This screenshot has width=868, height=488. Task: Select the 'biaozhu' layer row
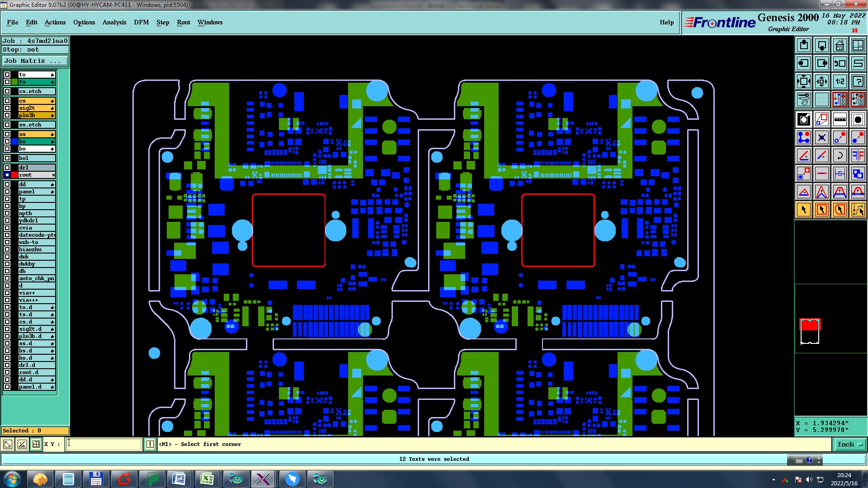[x=37, y=249]
